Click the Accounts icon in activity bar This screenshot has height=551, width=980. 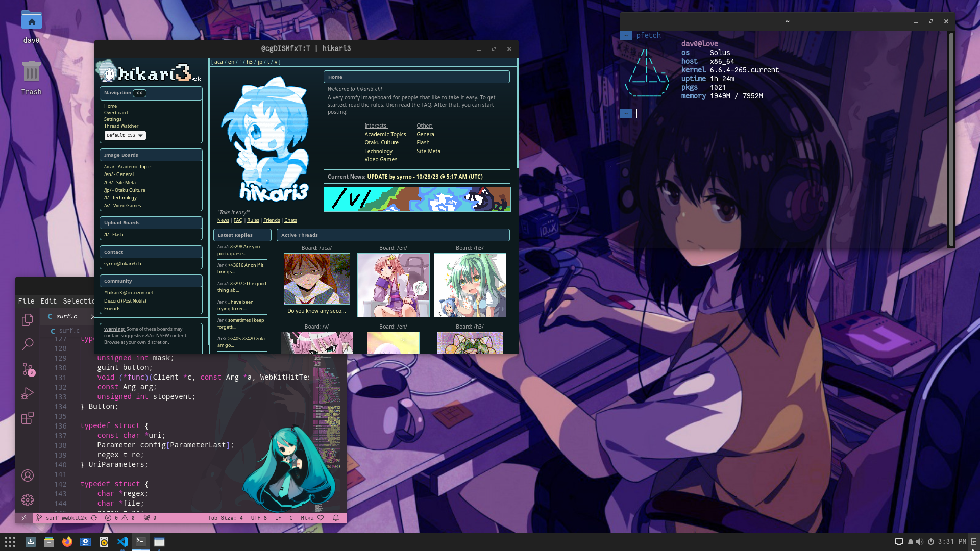[28, 475]
